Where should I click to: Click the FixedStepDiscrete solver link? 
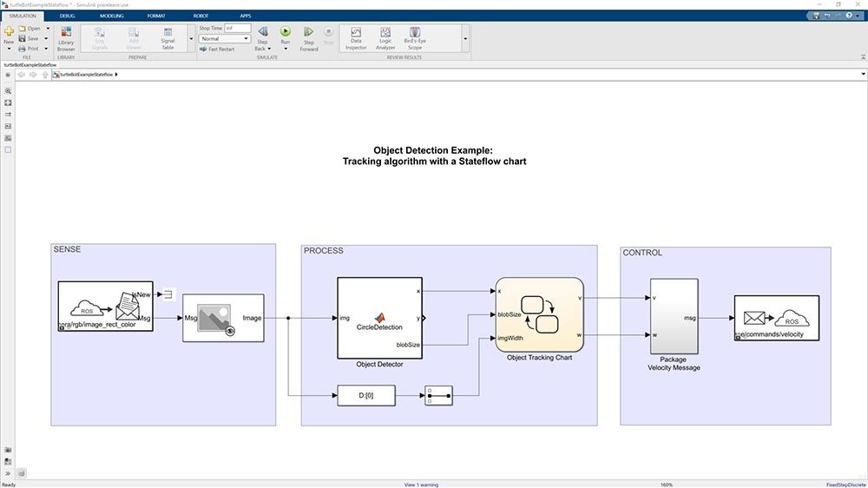tap(845, 485)
